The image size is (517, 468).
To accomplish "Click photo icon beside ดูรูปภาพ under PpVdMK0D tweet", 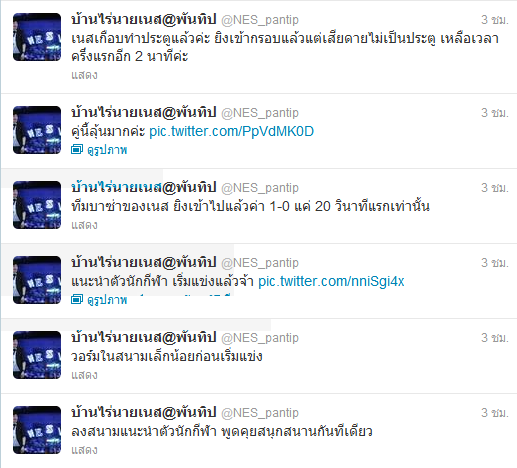I will [x=77, y=150].
